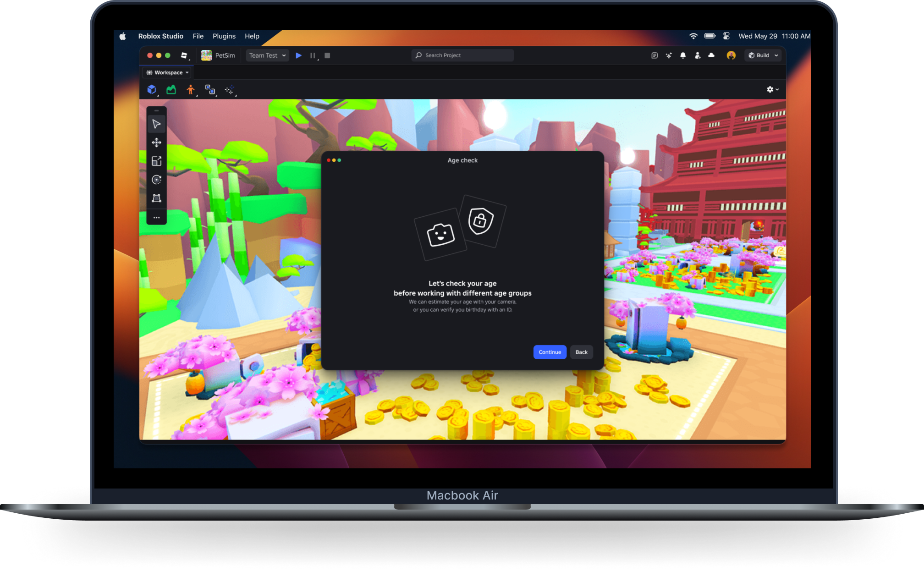Focus the Search Project field
924x571 pixels.
click(x=462, y=55)
